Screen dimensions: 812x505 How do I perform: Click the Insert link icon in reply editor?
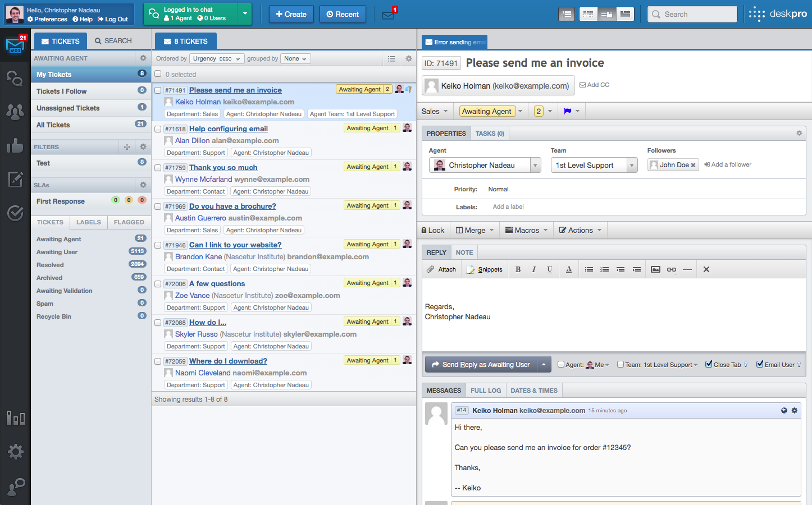pyautogui.click(x=671, y=269)
